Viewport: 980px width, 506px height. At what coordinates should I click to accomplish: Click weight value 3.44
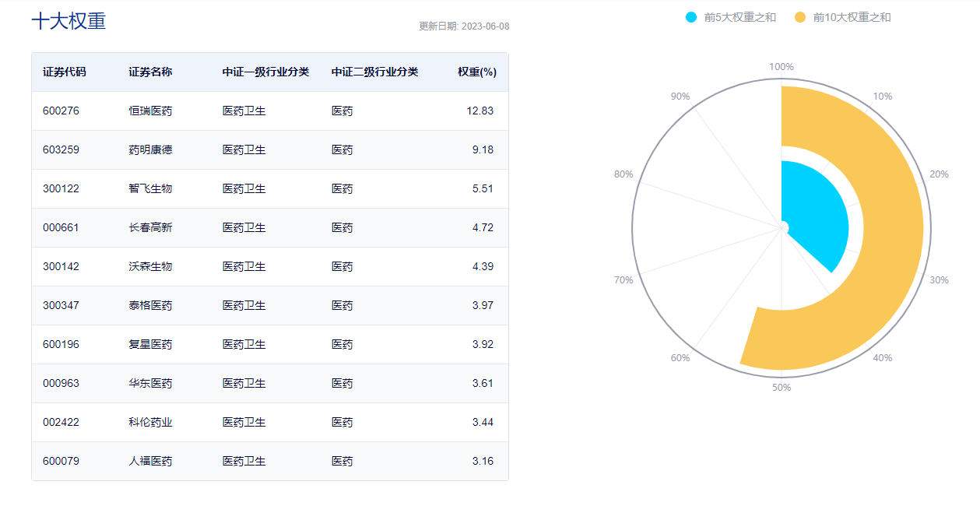[483, 423]
